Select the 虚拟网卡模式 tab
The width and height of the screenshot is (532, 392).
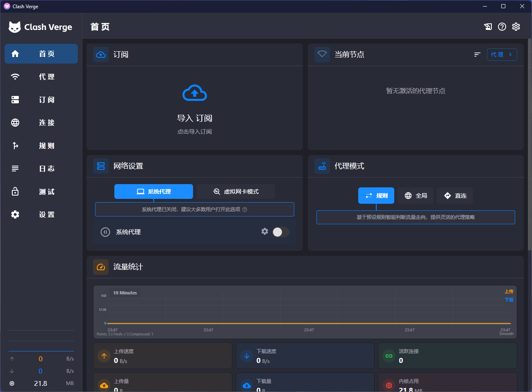(x=236, y=191)
